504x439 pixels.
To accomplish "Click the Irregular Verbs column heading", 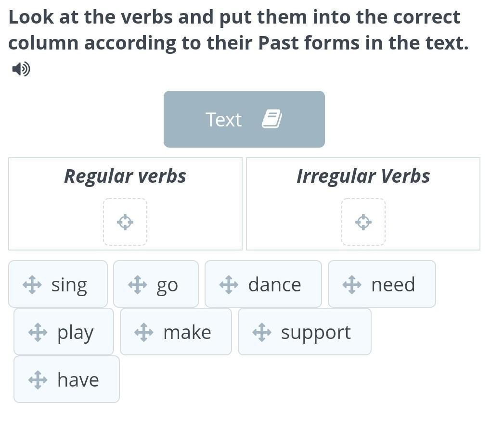I will 363,176.
